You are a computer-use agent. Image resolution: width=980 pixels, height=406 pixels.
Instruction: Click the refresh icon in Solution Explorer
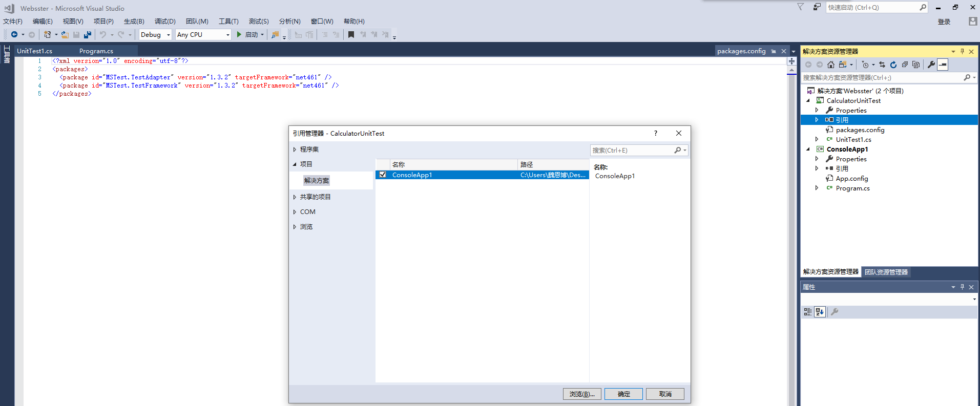[x=893, y=65]
